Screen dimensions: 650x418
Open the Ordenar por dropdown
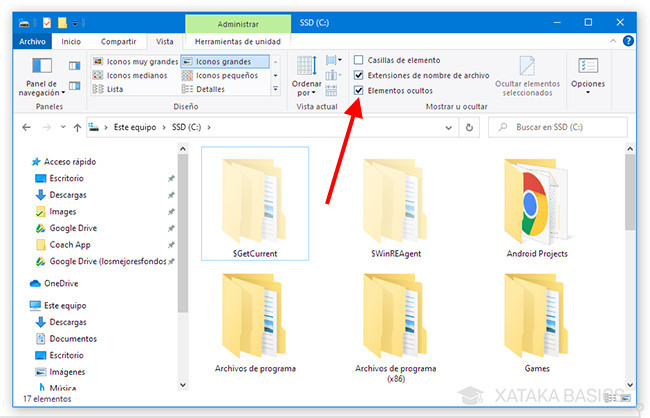pos(305,75)
